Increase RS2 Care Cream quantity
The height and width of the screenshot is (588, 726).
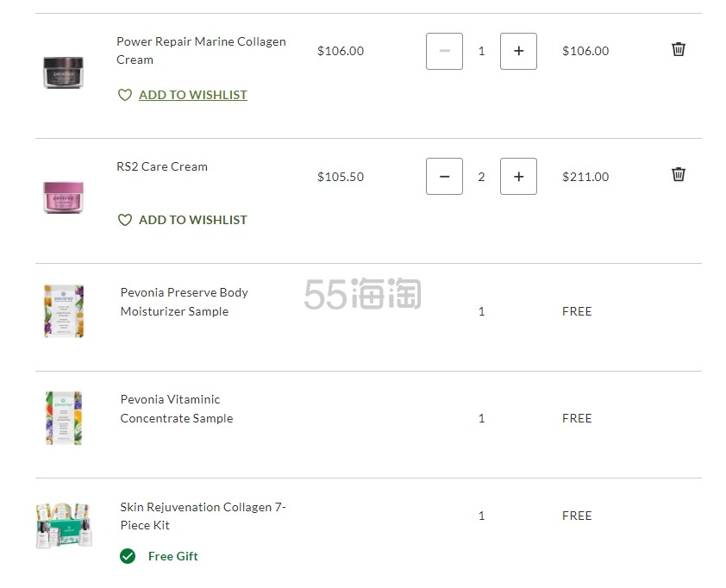518,177
